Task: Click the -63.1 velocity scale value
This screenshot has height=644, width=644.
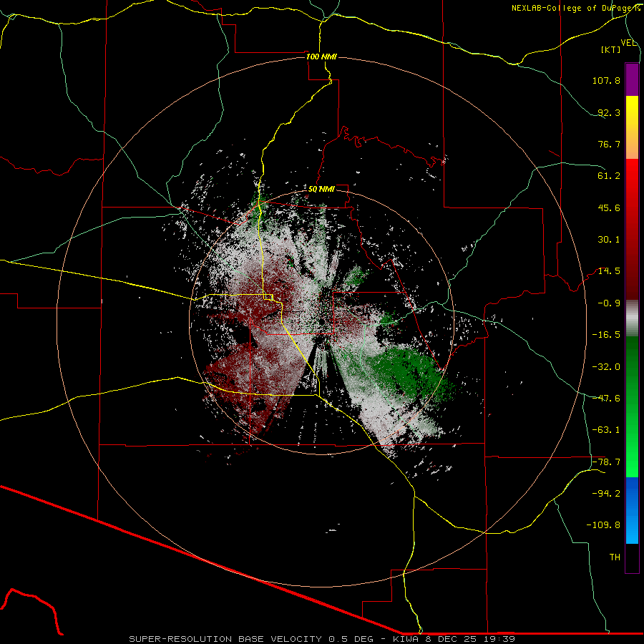Action: point(606,430)
